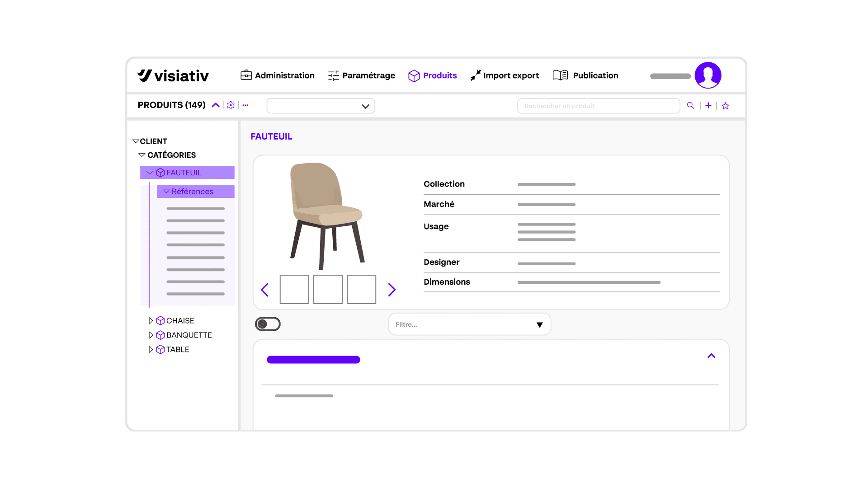The height and width of the screenshot is (488, 868).
Task: Click the Paramétrage sliders icon
Action: [x=334, y=75]
